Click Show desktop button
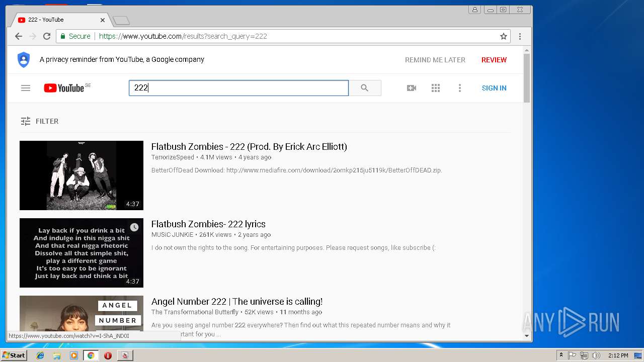 tap(638, 355)
